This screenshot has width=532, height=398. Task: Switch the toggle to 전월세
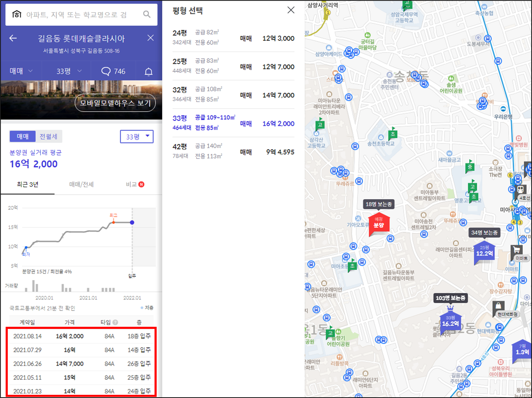click(48, 136)
